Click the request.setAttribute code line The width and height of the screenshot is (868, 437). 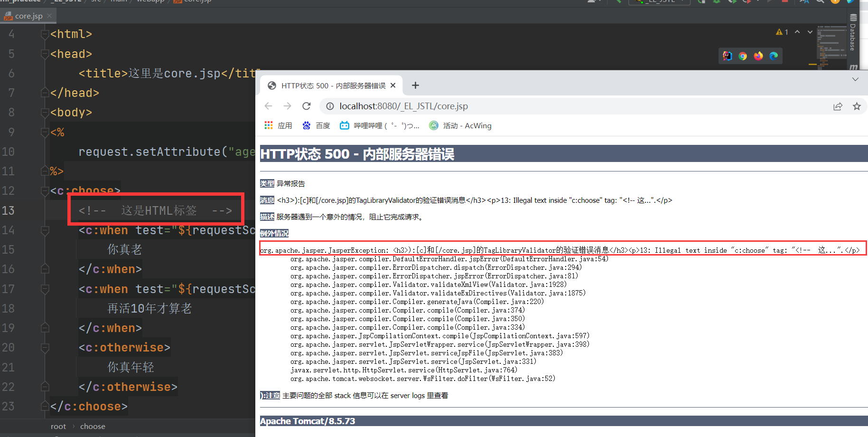167,152
